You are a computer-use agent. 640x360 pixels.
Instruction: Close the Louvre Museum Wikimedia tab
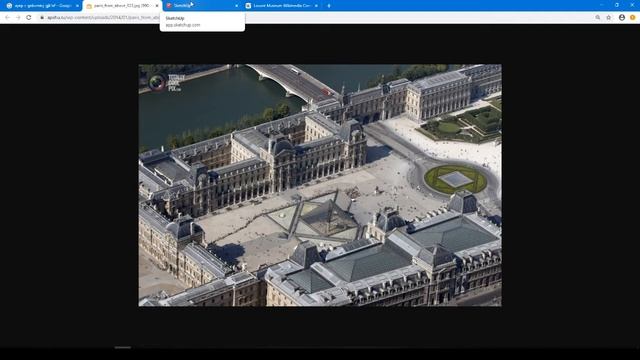point(316,6)
